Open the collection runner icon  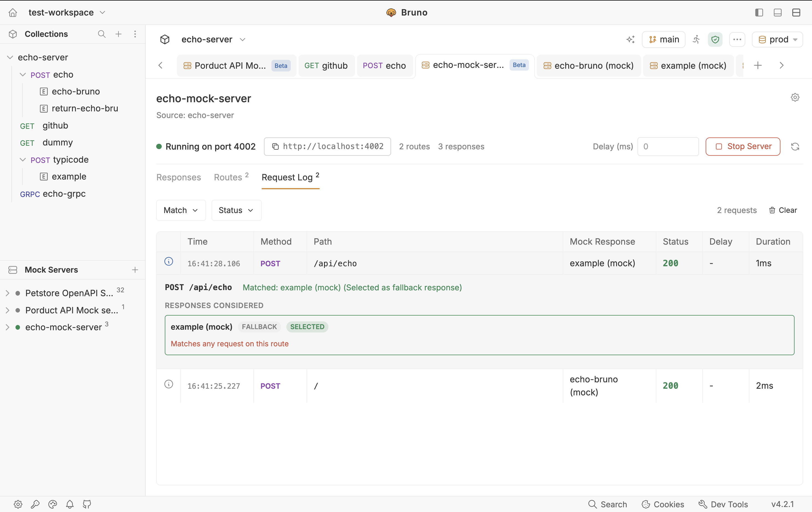[x=696, y=39]
